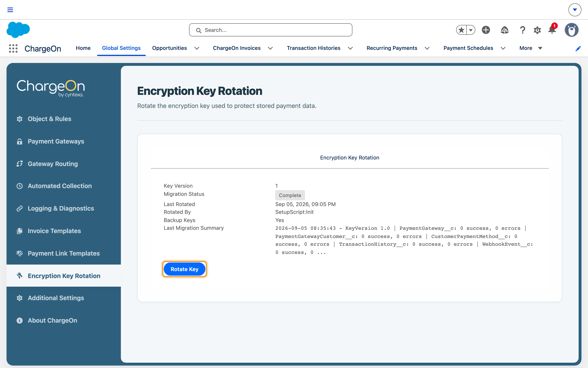Open Logging & Diagnostics settings
Image resolution: width=588 pixels, height=368 pixels.
point(64,208)
